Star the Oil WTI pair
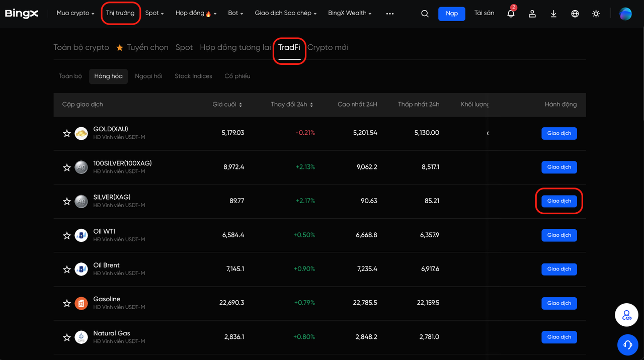 (66, 235)
